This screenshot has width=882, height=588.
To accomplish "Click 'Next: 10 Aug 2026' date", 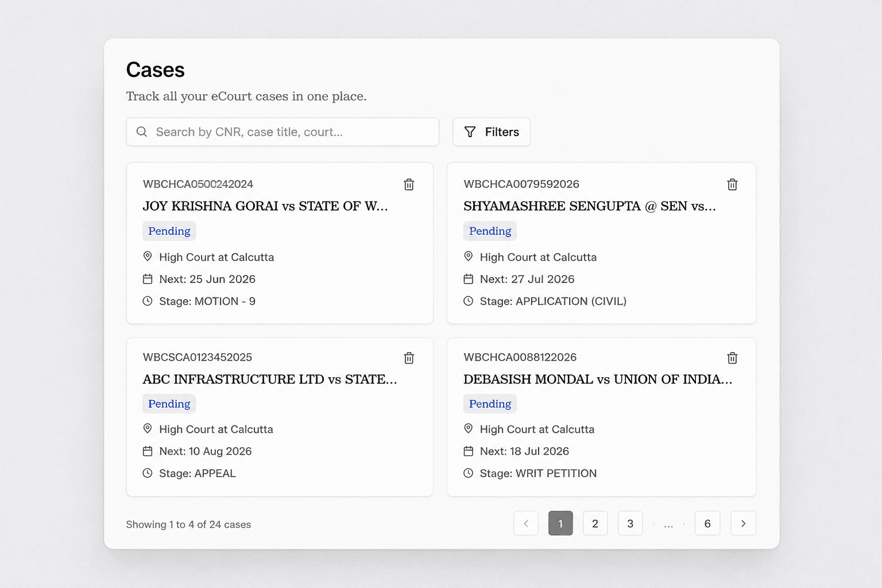I will point(206,451).
